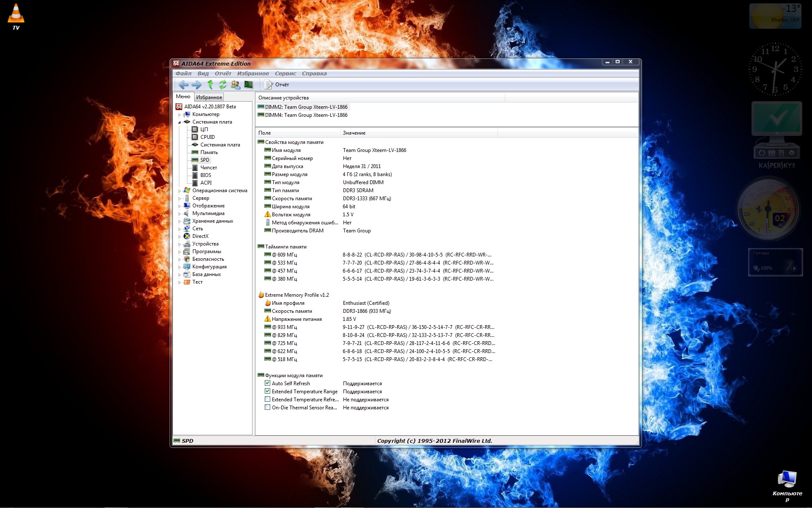Screen dimensions: 812x508
Task: Switch to the Меню tab
Action: point(183,97)
